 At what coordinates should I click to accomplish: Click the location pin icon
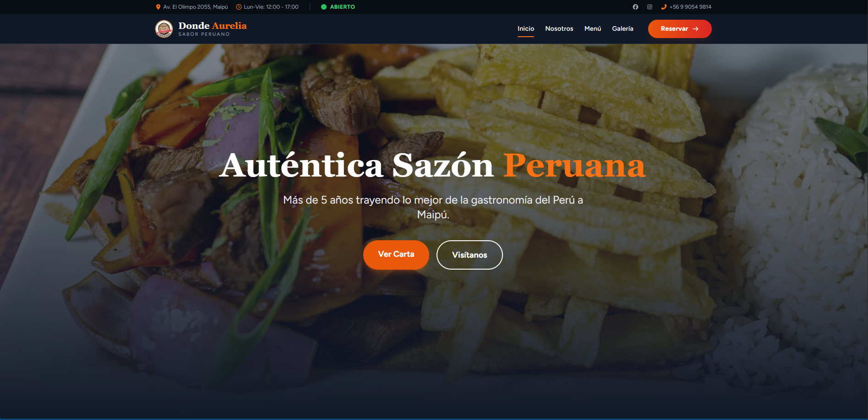158,7
